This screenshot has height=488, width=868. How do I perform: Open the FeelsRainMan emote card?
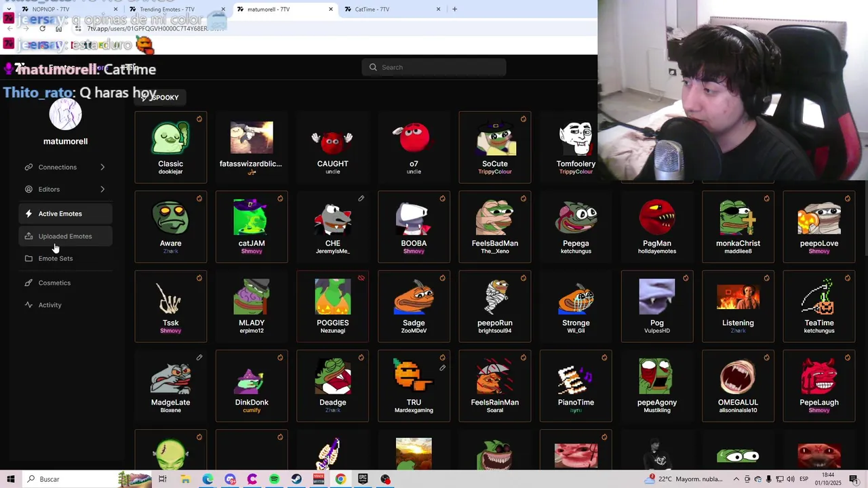coord(495,385)
